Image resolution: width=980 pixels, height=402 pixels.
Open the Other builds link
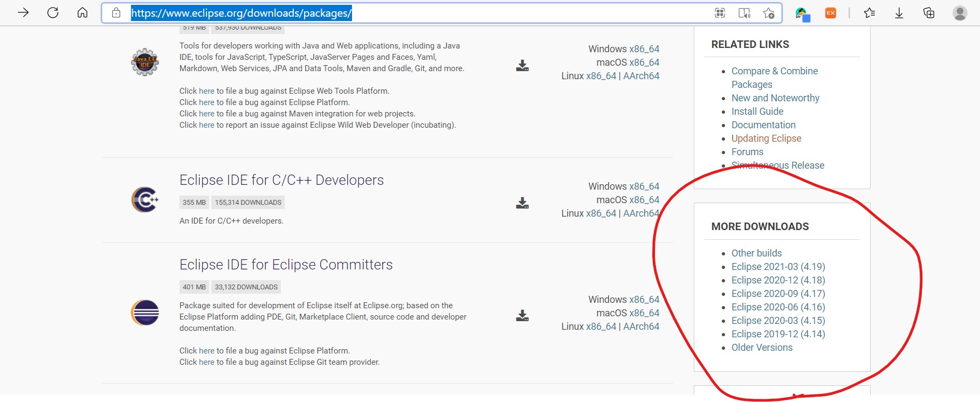(756, 253)
